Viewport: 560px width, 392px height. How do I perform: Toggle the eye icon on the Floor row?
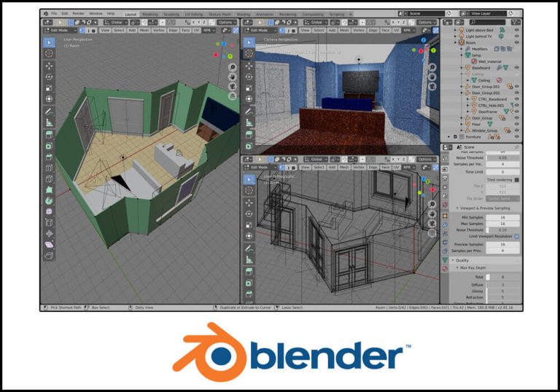[516, 124]
